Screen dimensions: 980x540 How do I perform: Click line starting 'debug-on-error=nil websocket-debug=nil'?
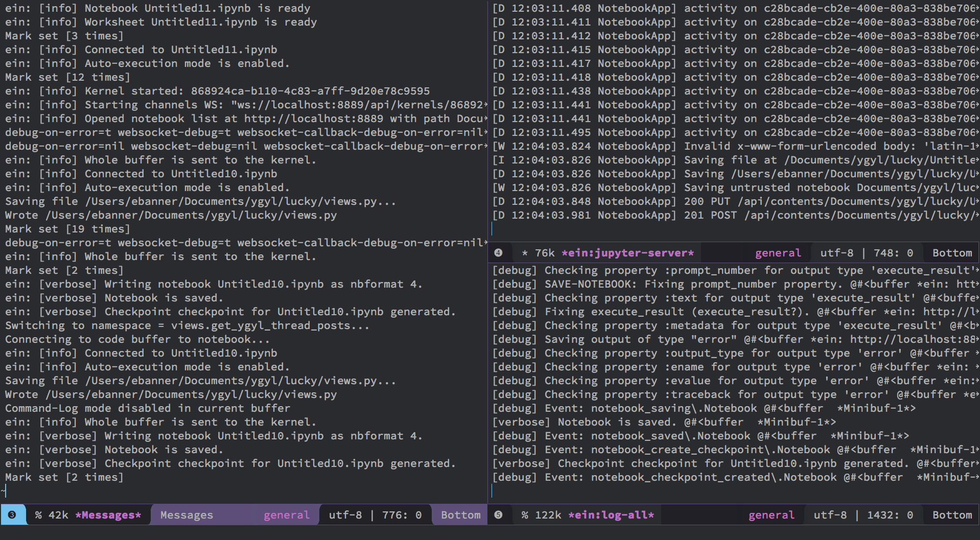click(246, 146)
